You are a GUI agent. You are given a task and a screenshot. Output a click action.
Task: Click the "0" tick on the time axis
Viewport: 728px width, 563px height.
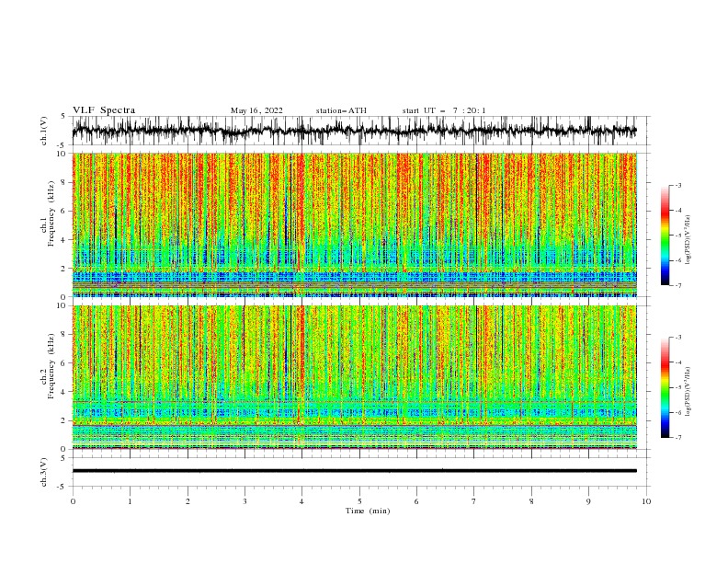[73, 501]
